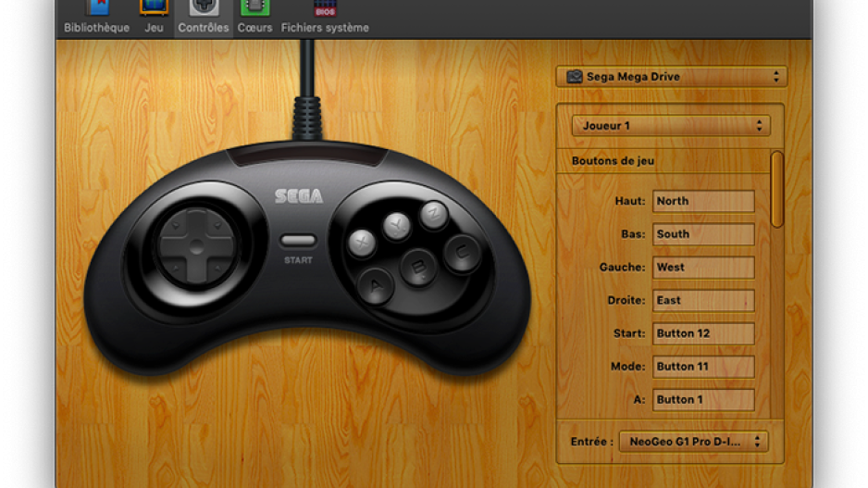
Task: Click the C button on the controller
Action: coord(462,253)
